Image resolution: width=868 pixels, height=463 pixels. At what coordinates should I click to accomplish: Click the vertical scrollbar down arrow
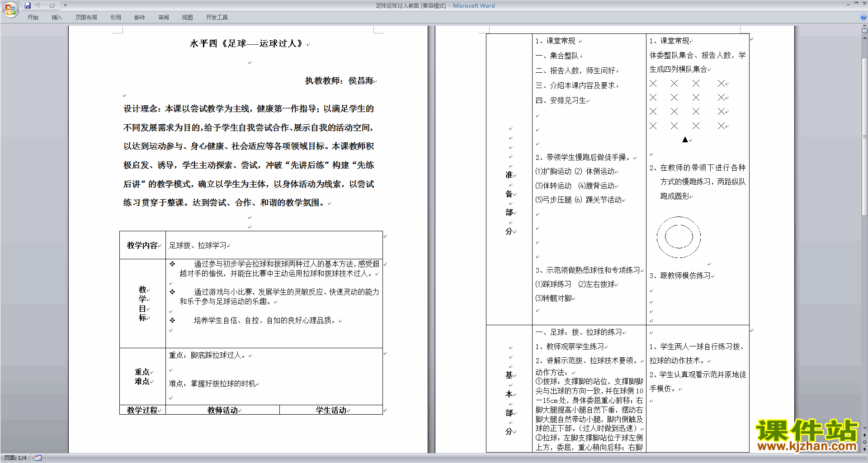864,428
